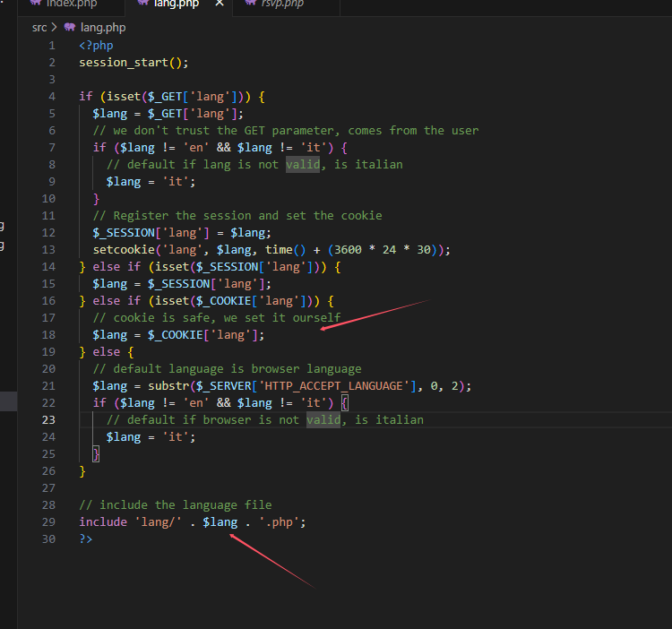Click setcookie function call on line 13
Viewport: 672px width, 629px height.
271,250
